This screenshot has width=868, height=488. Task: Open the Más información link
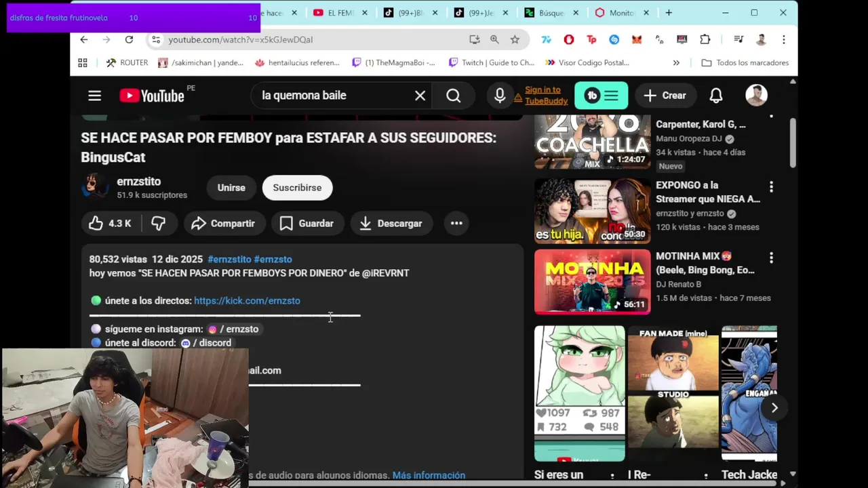click(429, 476)
